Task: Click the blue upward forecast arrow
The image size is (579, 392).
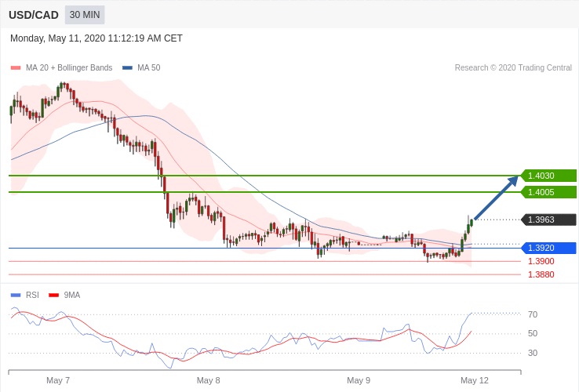Action: click(496, 198)
